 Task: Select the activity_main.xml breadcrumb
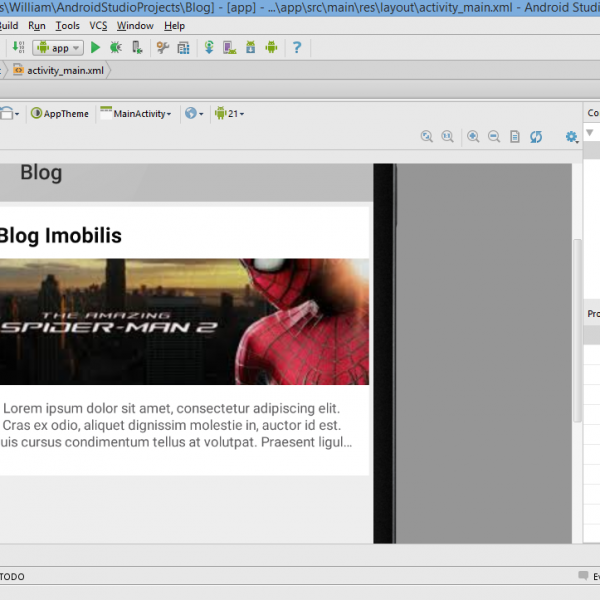point(58,70)
